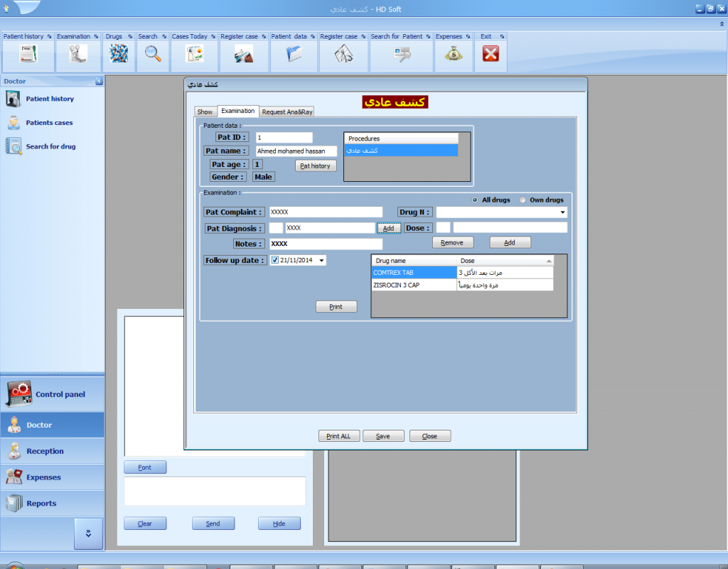Open Patient history toolbar icon
The image size is (728, 569).
[x=28, y=54]
